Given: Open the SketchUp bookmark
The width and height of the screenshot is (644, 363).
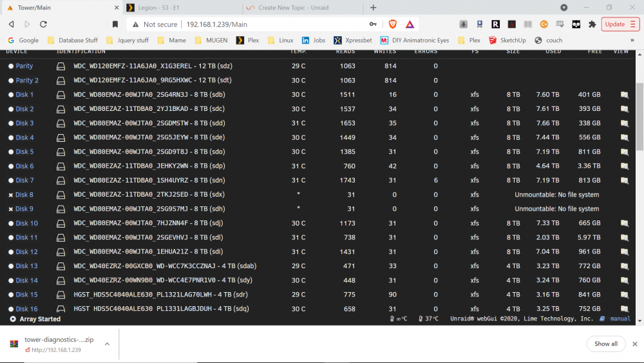Looking at the screenshot, I should click(x=507, y=40).
